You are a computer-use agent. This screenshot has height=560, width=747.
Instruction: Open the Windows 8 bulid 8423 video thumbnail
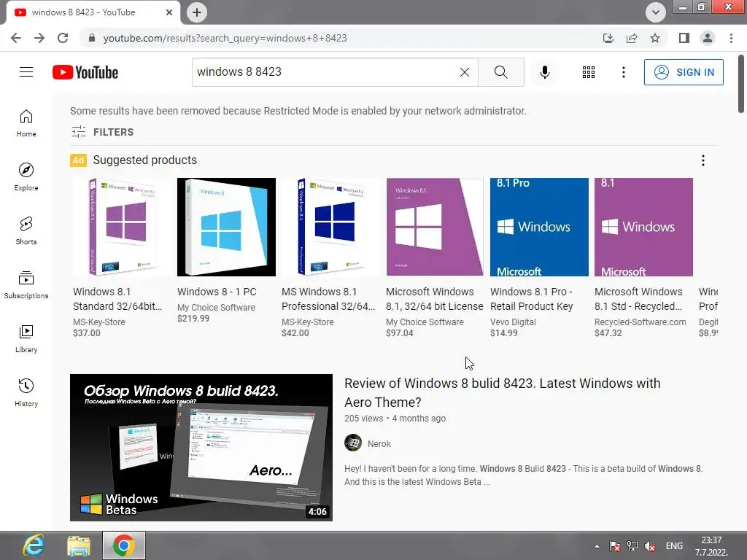tap(201, 448)
